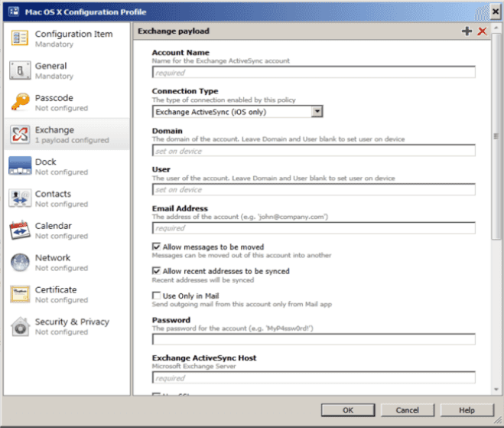
Task: Click the '1 payload configured' status text
Action: click(72, 140)
